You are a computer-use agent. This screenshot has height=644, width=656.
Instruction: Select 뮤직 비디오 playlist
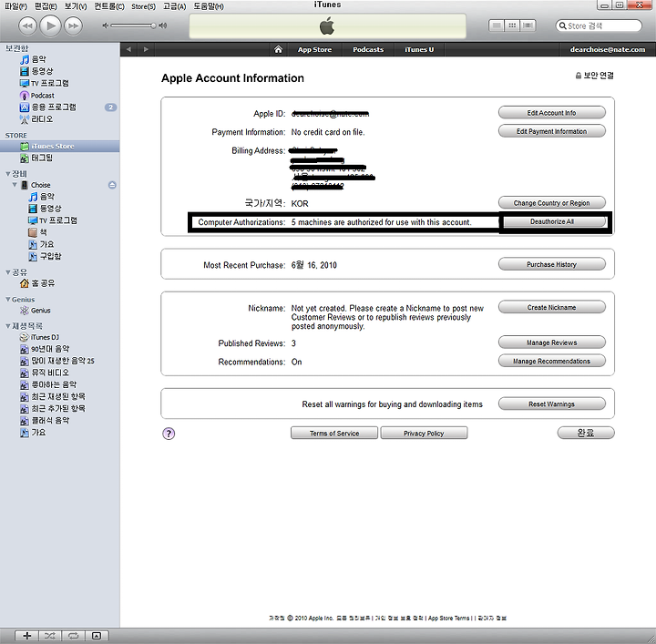[45, 373]
